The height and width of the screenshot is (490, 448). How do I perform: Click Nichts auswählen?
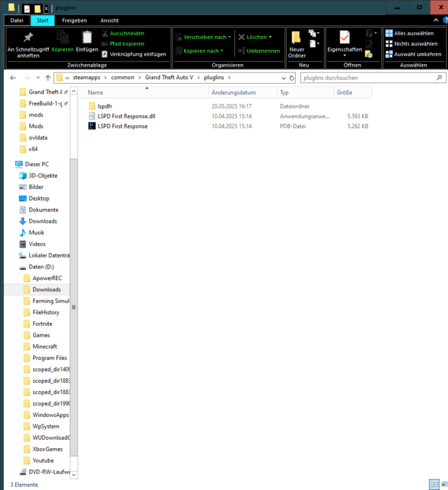pos(411,44)
